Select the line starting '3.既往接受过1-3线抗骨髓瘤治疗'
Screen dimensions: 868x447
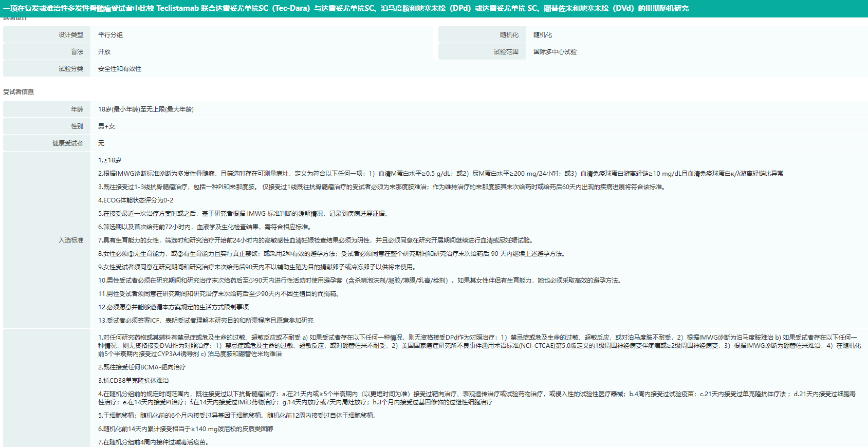(x=382, y=187)
